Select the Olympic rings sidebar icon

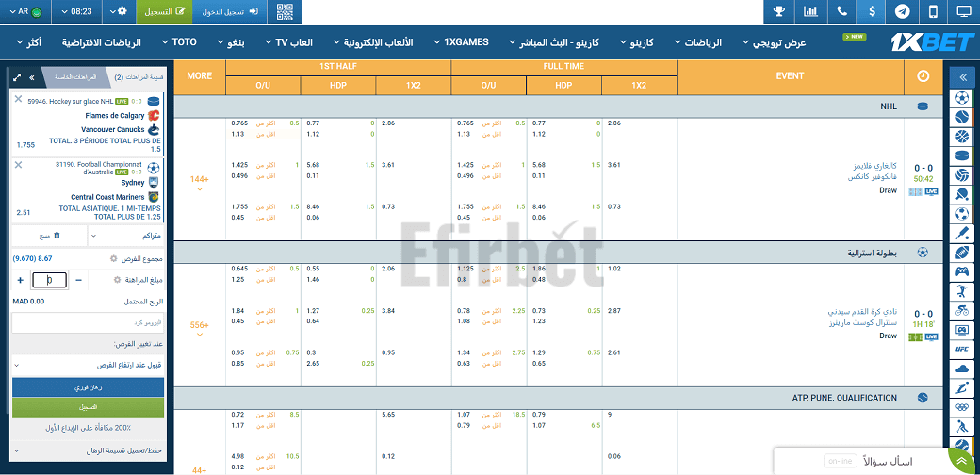pyautogui.click(x=962, y=407)
